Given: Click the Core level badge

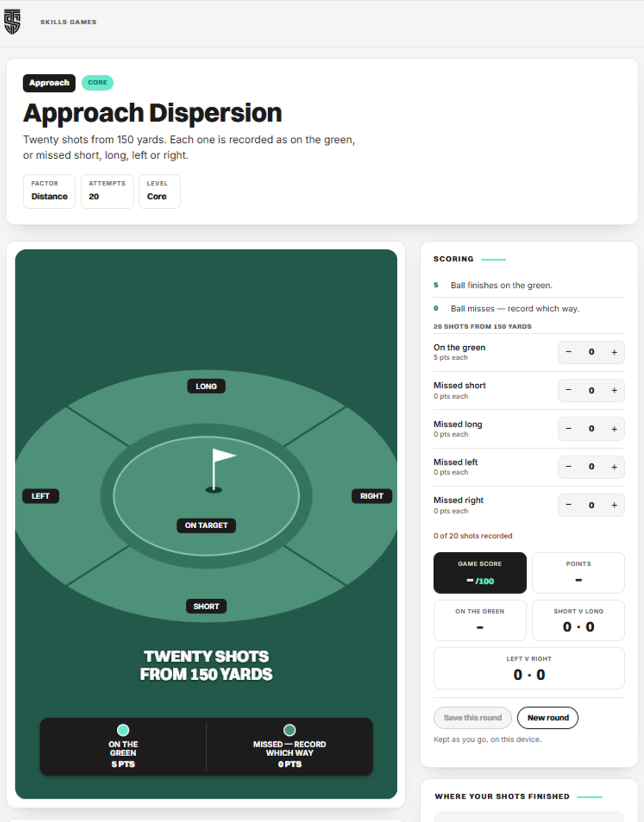Looking at the screenshot, I should pyautogui.click(x=97, y=82).
